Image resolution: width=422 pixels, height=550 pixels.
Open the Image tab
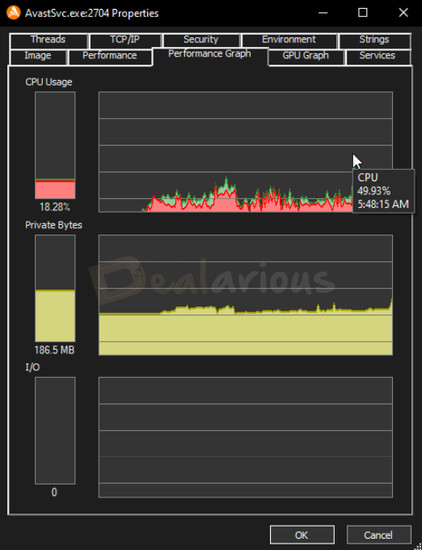coord(38,57)
